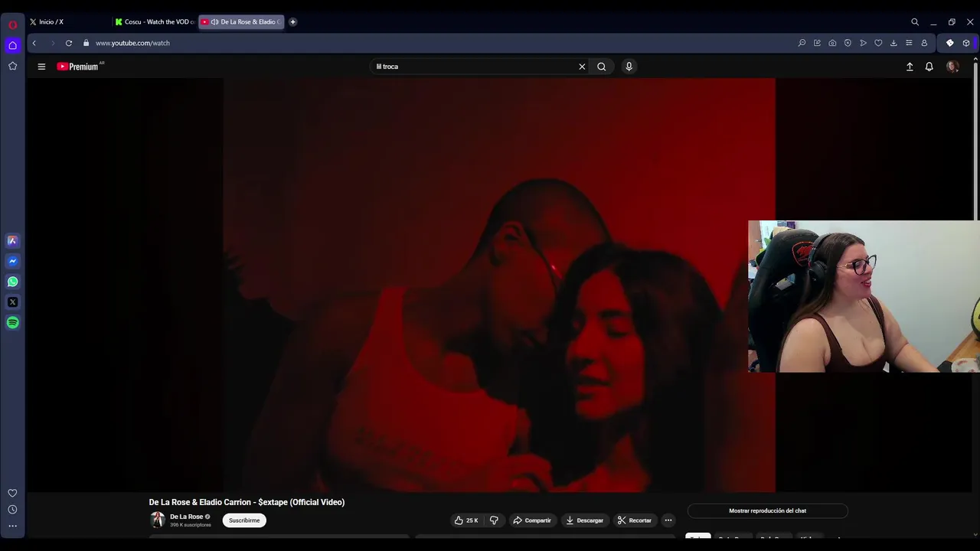The height and width of the screenshot is (551, 980).
Task: Open the ad blocker shield icon
Action: click(x=848, y=43)
